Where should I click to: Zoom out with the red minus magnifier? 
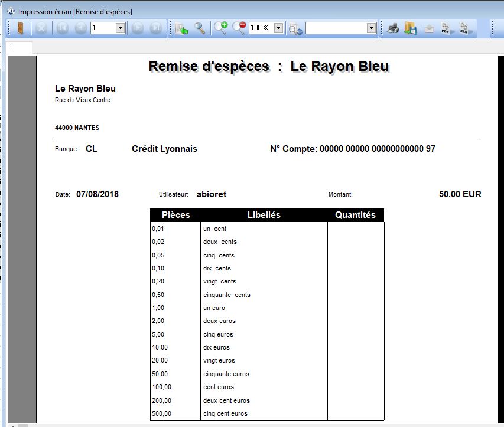239,28
